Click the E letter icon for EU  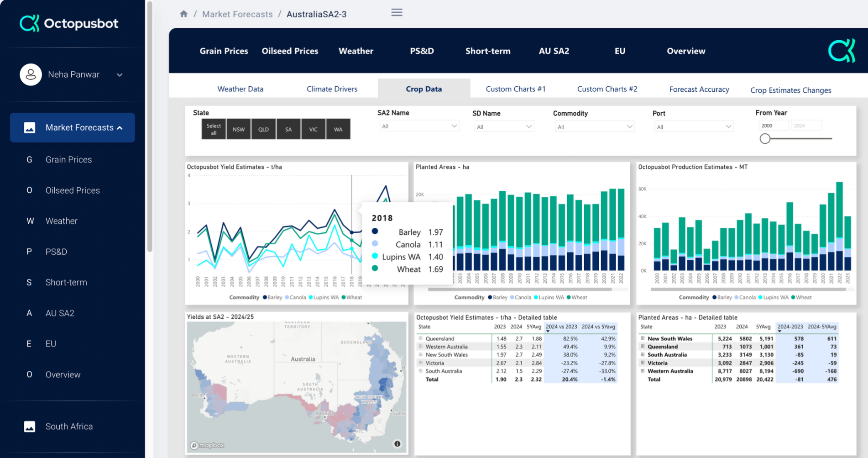point(29,344)
